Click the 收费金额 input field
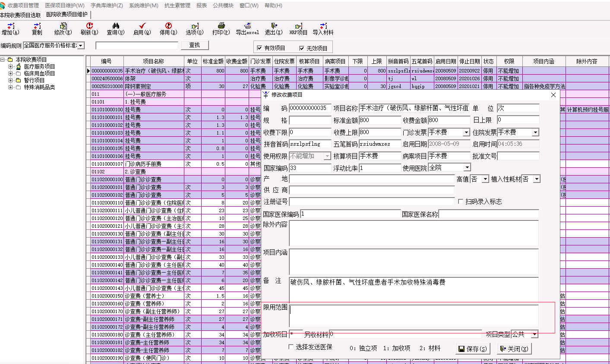The width and height of the screenshot is (610, 364). (449, 120)
